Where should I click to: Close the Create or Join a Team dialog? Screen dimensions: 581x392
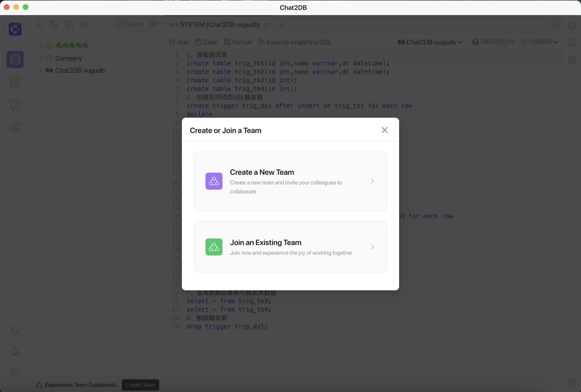384,130
